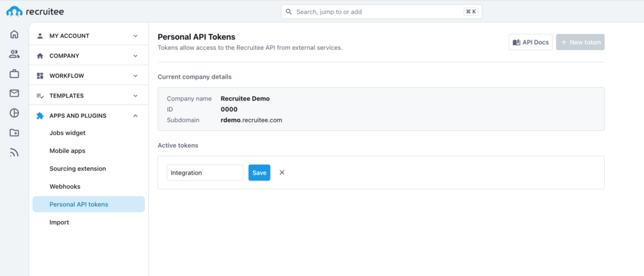Expand the My Account section
The width and height of the screenshot is (644, 276).
89,36
